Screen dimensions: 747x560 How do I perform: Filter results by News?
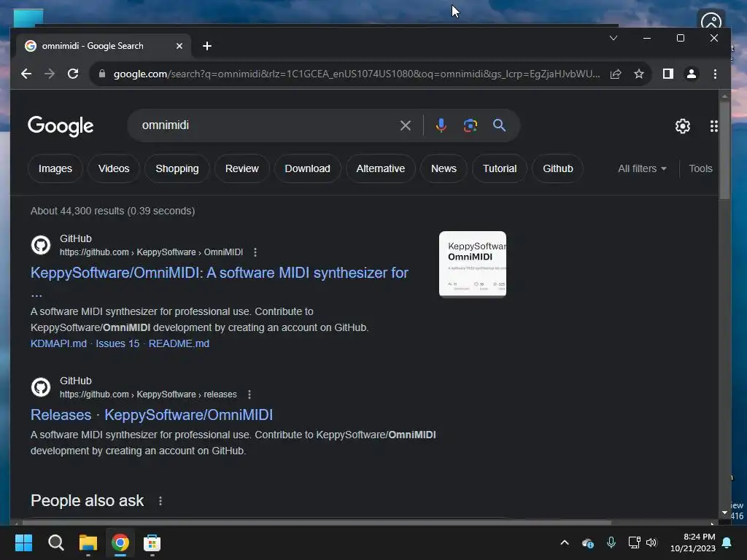tap(444, 168)
